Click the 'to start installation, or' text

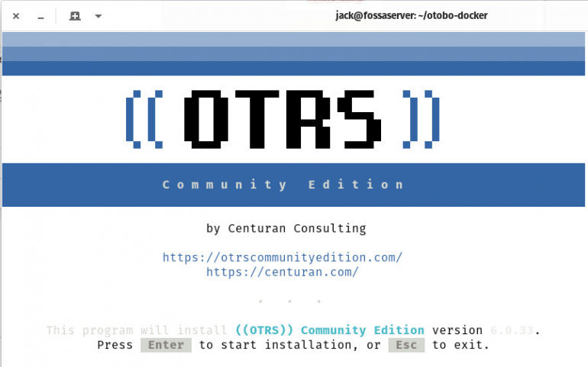(x=290, y=345)
